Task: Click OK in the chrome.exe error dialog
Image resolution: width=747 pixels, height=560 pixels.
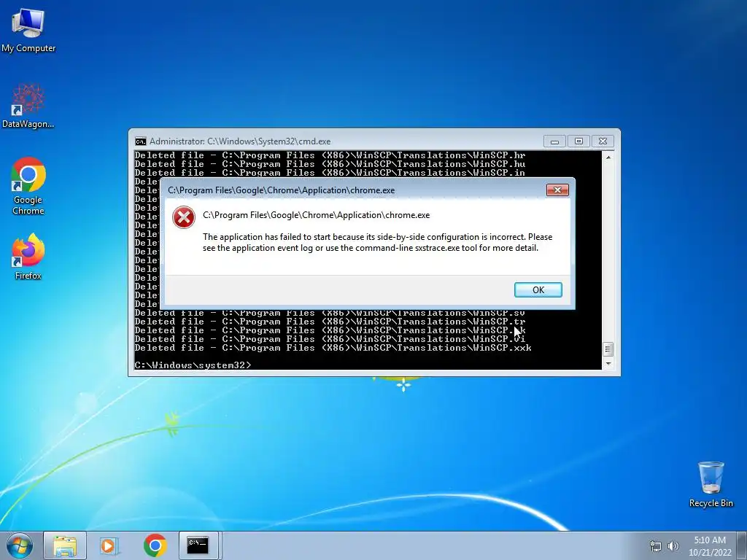Action: coord(538,290)
